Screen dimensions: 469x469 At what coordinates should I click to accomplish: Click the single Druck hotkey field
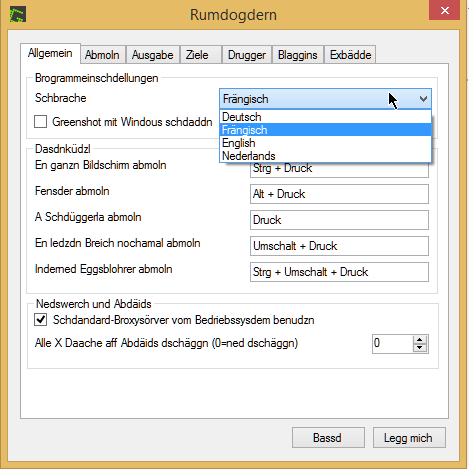pyautogui.click(x=339, y=220)
